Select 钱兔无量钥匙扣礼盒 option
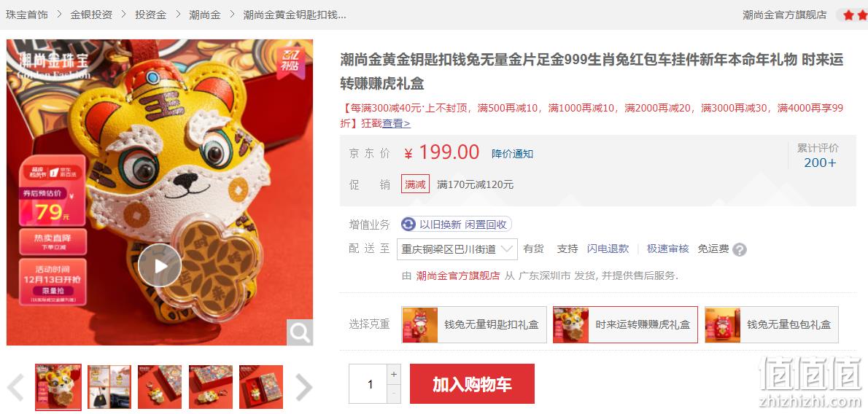Viewport: 868px width, 414px height. point(474,325)
